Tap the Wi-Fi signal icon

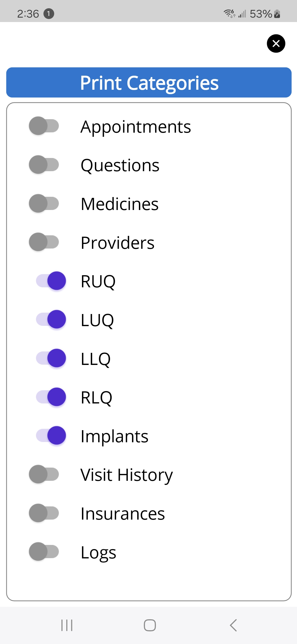(229, 13)
